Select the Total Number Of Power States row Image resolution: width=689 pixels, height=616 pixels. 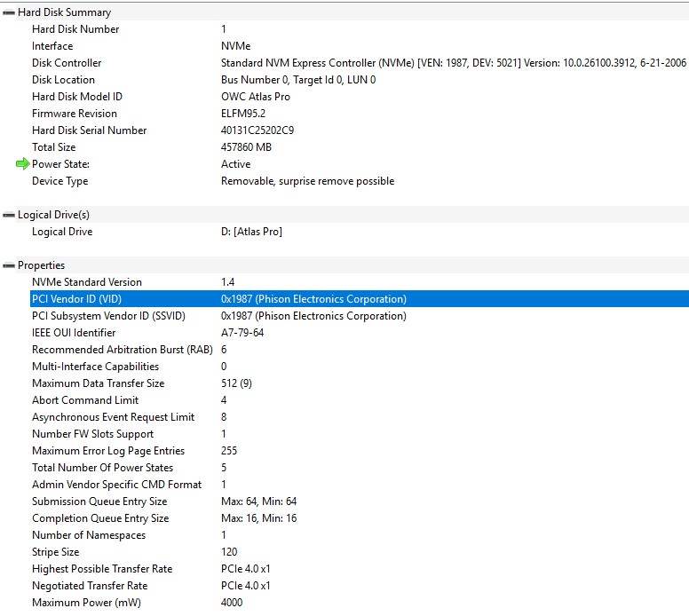click(360, 468)
